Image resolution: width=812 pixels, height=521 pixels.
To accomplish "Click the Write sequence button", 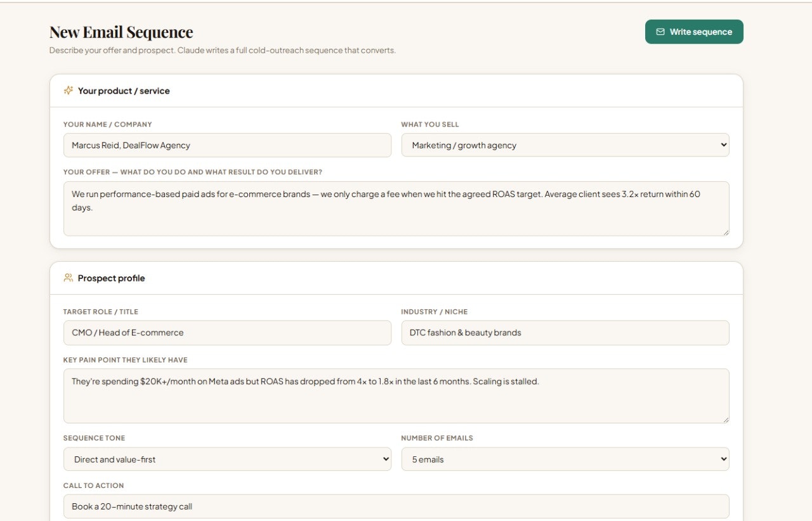I will (x=694, y=32).
